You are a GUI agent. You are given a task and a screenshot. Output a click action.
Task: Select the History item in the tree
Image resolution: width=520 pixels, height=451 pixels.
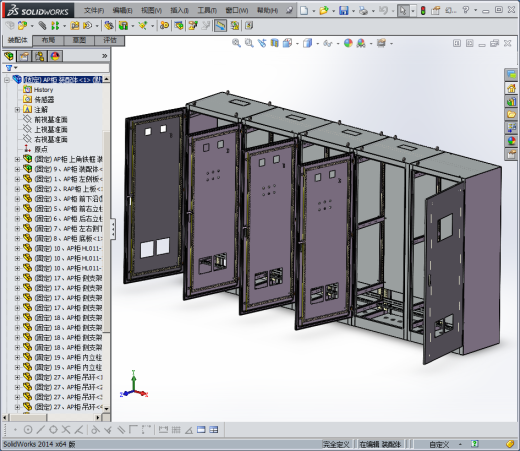pos(43,90)
